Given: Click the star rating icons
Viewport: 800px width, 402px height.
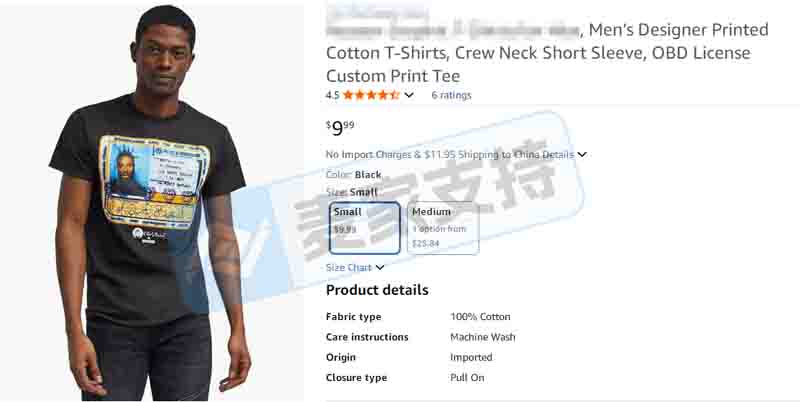Looking at the screenshot, I should (x=371, y=95).
